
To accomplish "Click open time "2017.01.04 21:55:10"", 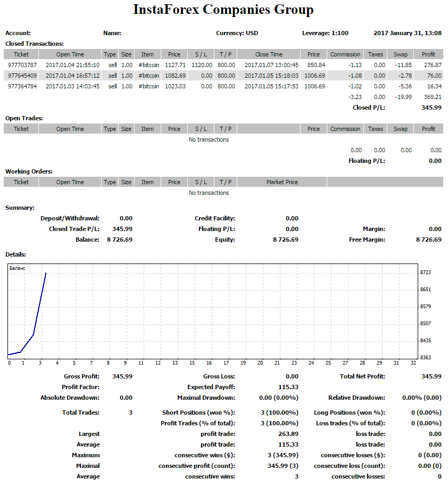I will pyautogui.click(x=72, y=65).
